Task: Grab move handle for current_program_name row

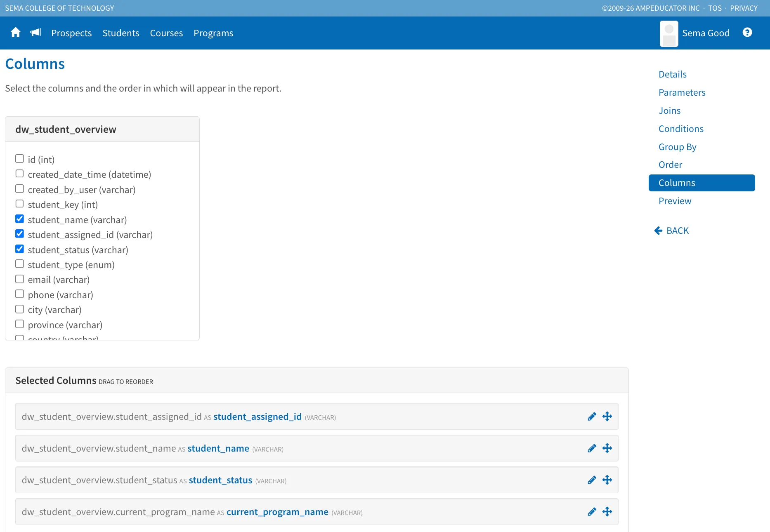Action: click(x=607, y=512)
